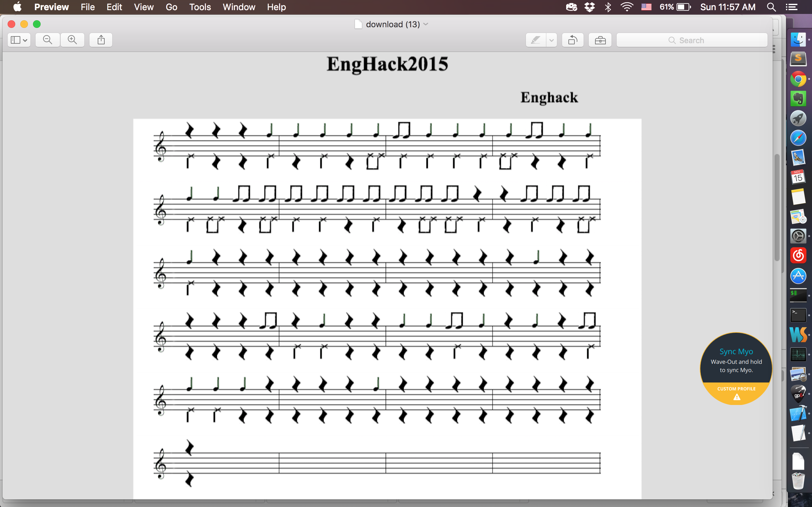Image resolution: width=812 pixels, height=507 pixels.
Task: Open the Spotlight search magnifier icon
Action: (x=771, y=7)
